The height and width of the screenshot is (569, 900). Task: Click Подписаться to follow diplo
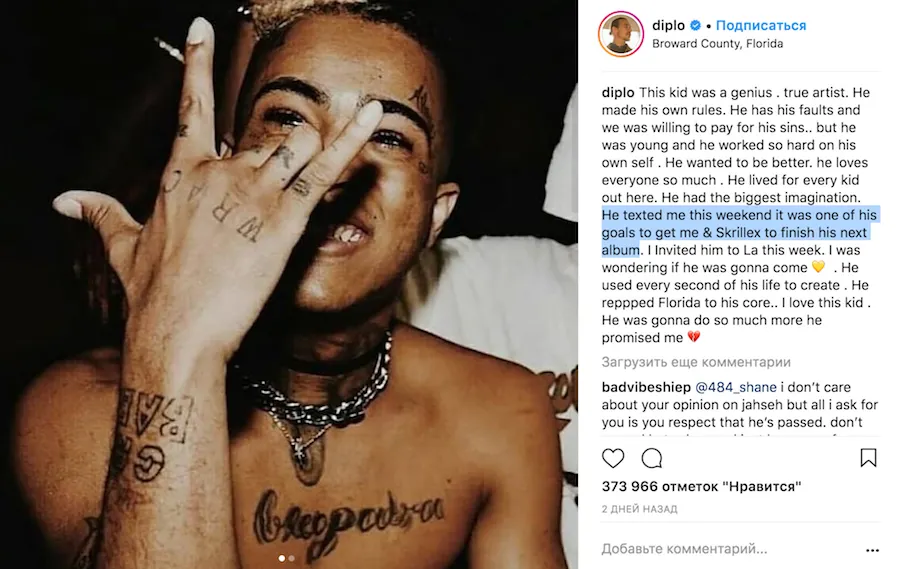(x=761, y=25)
